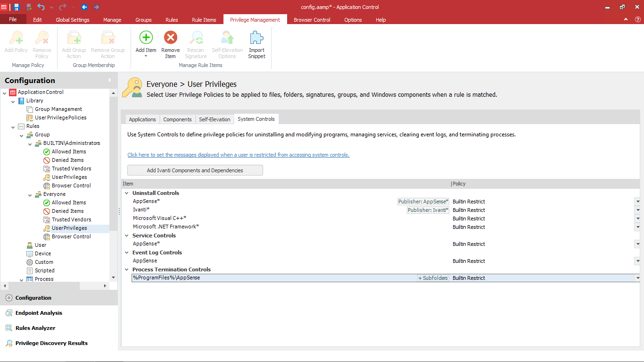644x362 pixels.
Task: Click the Add Item ribbon icon
Action: [x=146, y=38]
